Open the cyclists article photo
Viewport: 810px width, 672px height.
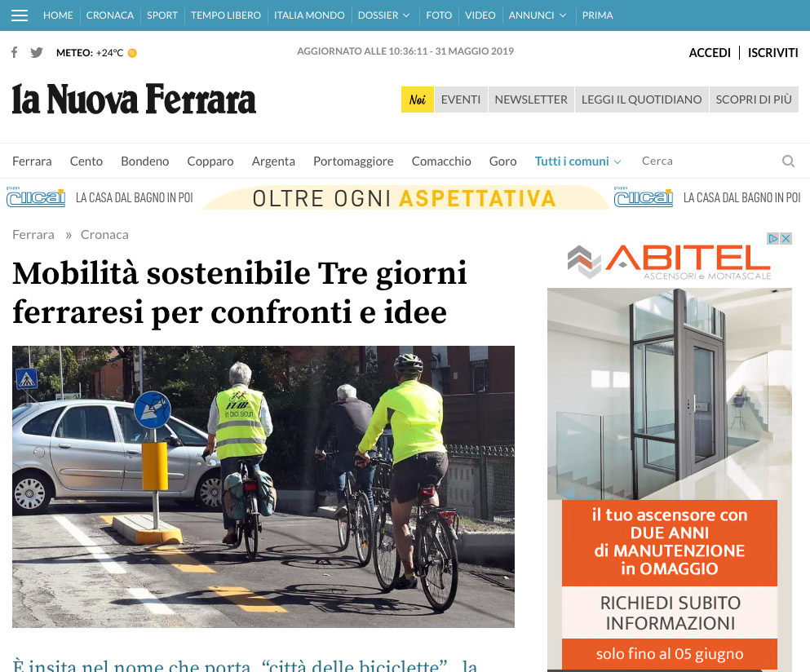[x=263, y=487]
